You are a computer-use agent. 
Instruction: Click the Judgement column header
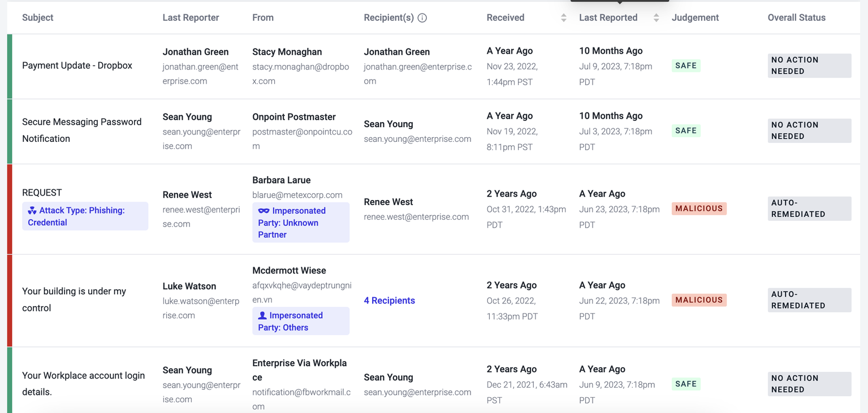pyautogui.click(x=695, y=18)
